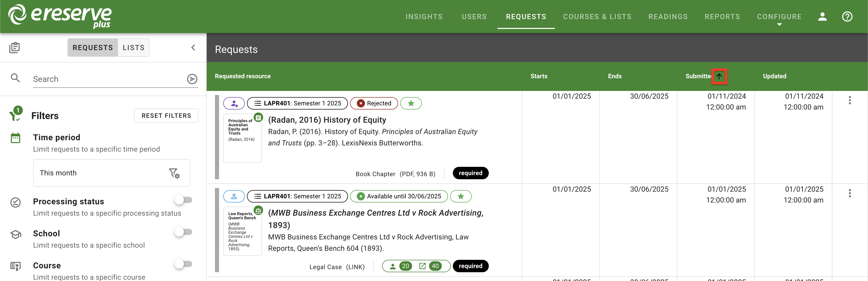Open the This month time period selector
The image size is (868, 281).
[111, 173]
